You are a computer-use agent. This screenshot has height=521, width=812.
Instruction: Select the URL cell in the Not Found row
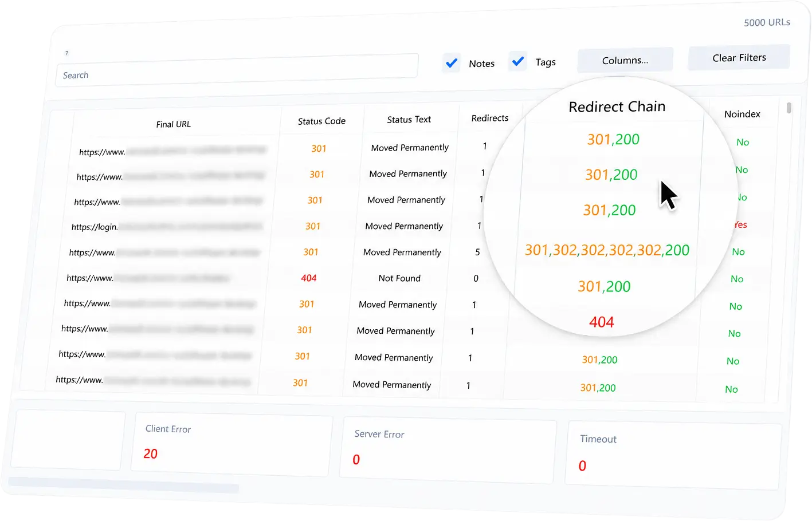point(148,278)
